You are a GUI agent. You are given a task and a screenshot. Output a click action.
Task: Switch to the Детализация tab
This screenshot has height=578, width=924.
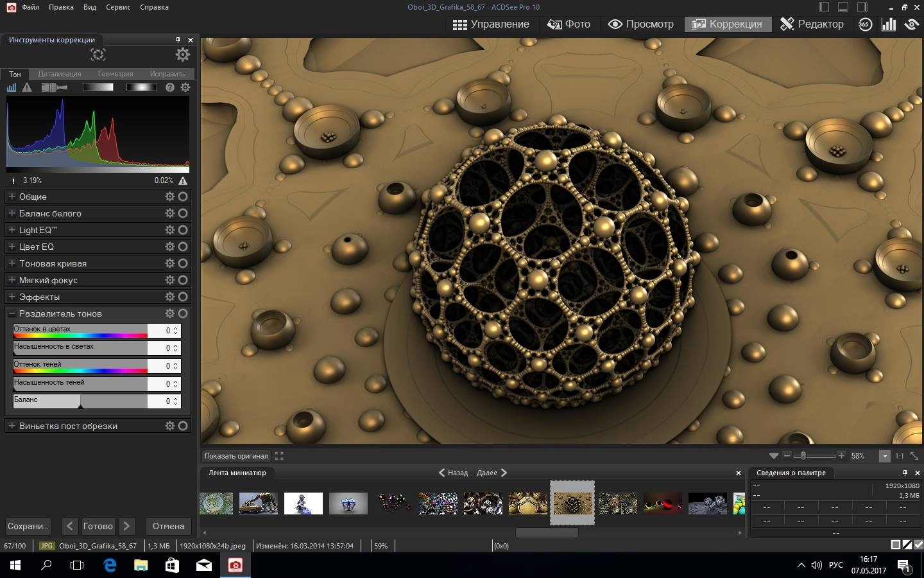tap(60, 74)
